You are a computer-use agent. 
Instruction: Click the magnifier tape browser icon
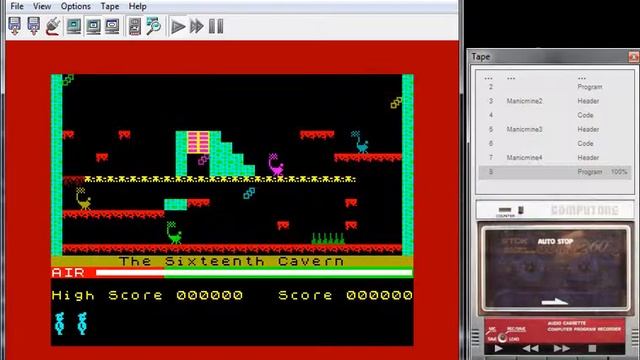point(153,26)
